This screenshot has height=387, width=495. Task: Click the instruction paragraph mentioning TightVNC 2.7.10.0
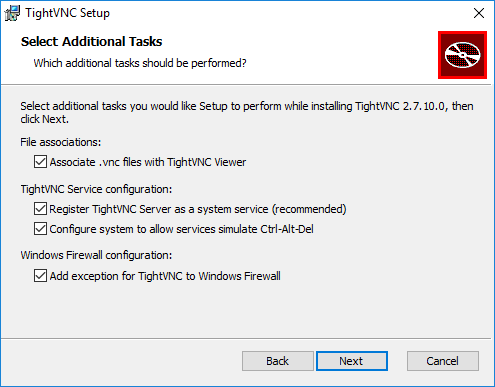point(247,112)
